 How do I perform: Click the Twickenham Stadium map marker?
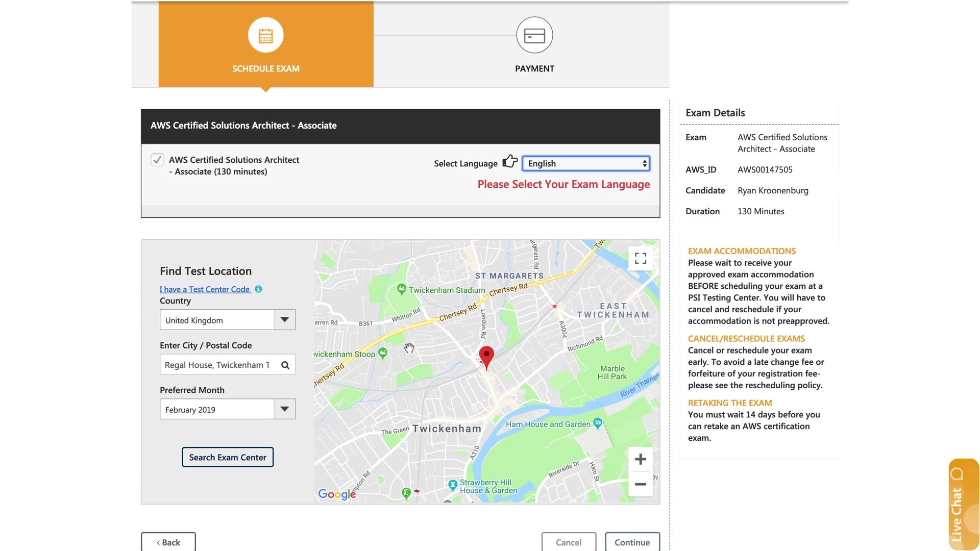(402, 289)
